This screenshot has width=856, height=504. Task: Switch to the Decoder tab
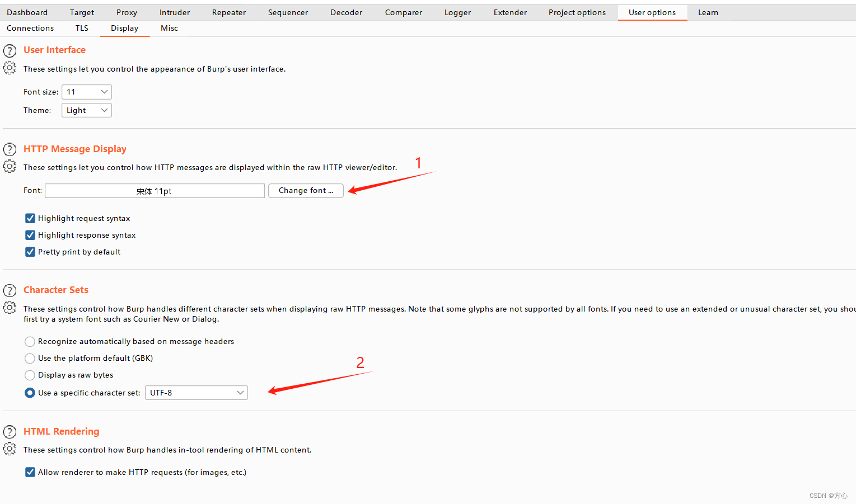347,12
